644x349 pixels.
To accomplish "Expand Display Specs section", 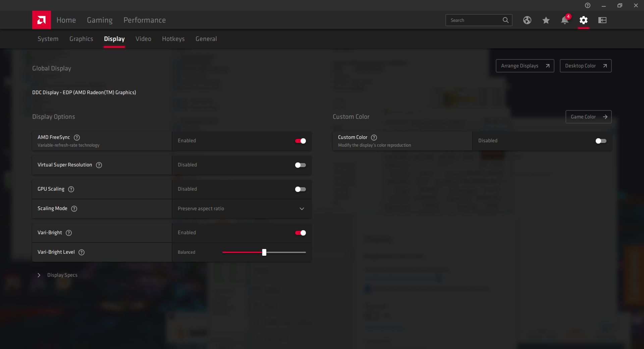I will tap(58, 275).
